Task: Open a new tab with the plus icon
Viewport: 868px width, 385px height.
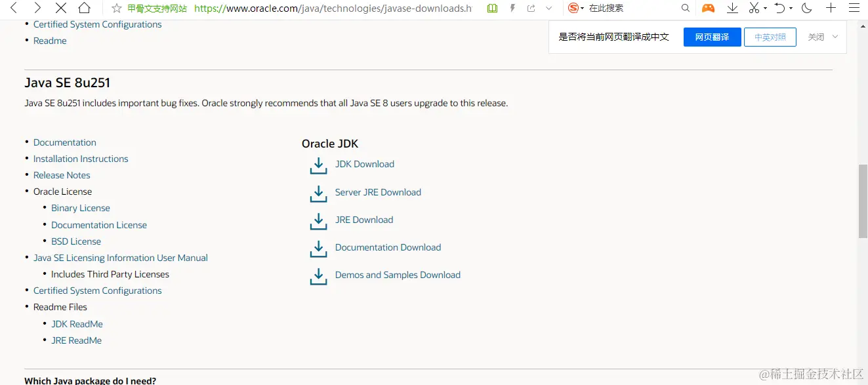Action: click(831, 8)
